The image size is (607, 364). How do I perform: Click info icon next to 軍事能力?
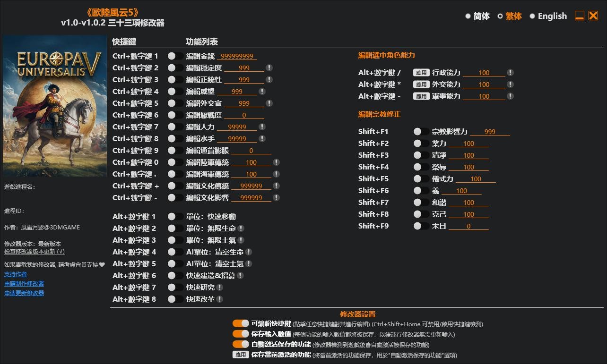[x=510, y=96]
